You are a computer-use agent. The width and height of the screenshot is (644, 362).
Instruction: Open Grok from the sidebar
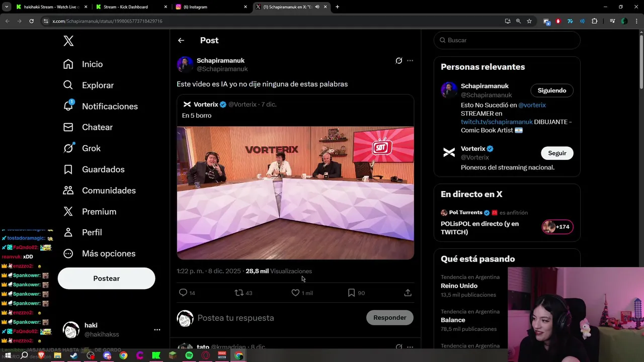82,148
